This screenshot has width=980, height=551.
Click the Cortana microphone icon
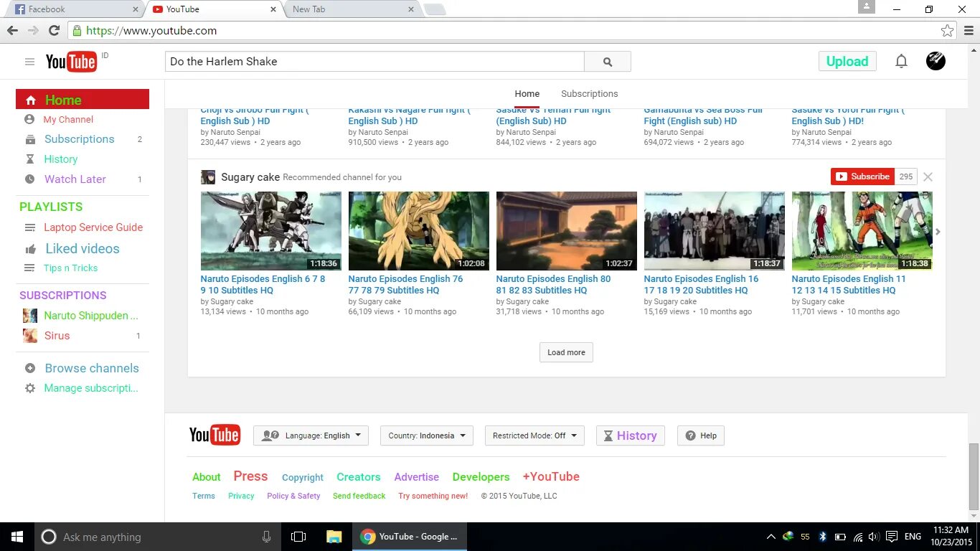click(266, 537)
